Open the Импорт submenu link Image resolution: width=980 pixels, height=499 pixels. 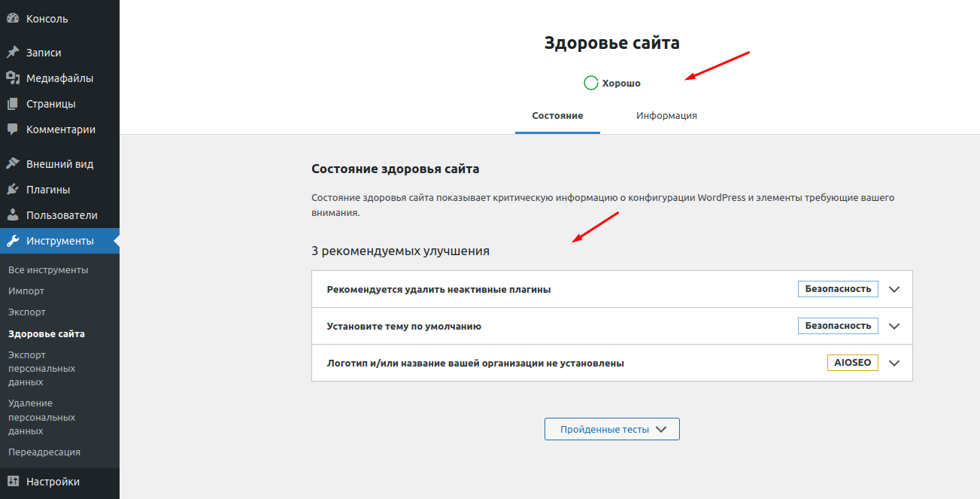click(x=26, y=291)
